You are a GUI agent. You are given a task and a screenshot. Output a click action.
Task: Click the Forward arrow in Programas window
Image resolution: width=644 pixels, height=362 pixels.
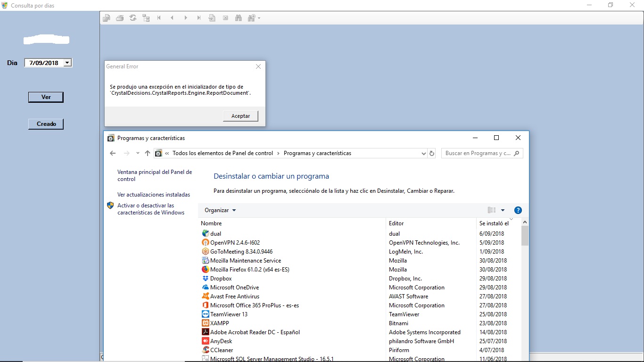click(126, 153)
